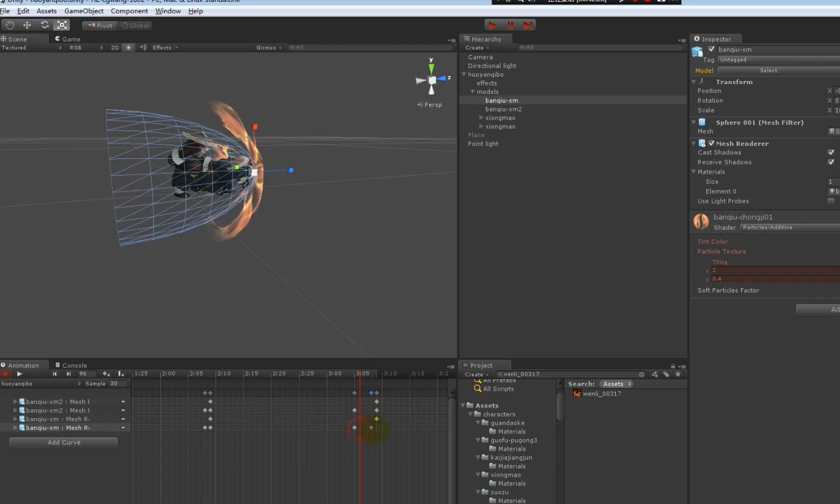
Task: Click the animation record button
Action: click(6, 374)
